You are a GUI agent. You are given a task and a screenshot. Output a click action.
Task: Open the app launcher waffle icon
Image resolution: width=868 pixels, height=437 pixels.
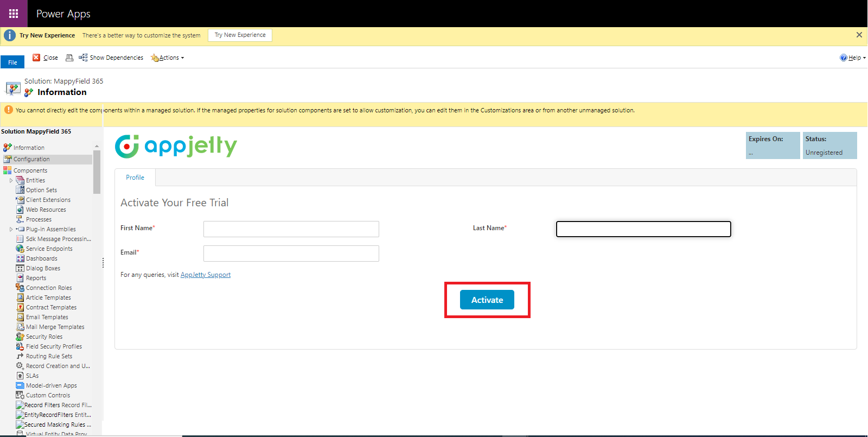(14, 14)
